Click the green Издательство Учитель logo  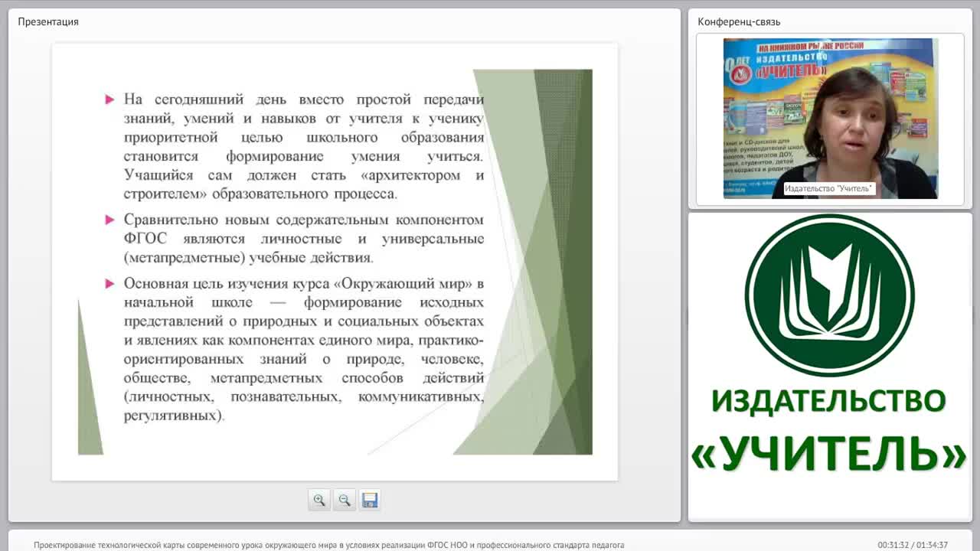[830, 295]
